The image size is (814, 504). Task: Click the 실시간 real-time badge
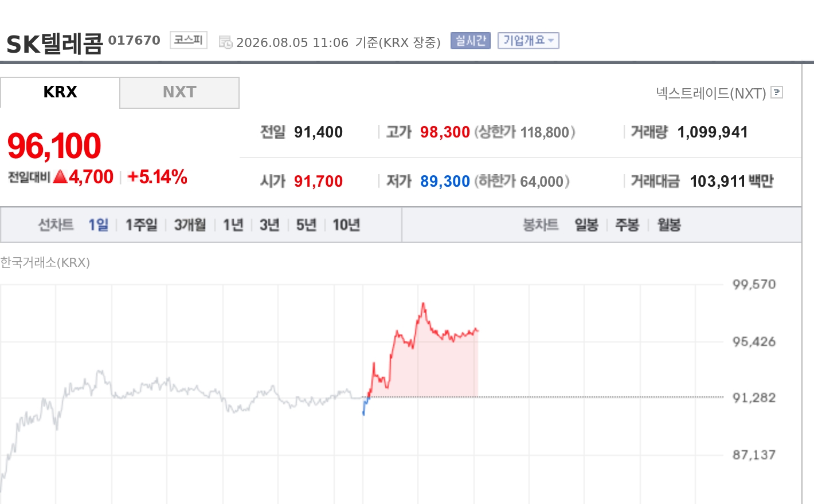(470, 41)
